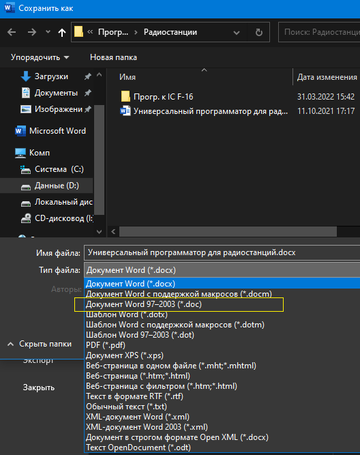Sort files by the Дата изменения column header
The height and width of the screenshot is (455, 360).
327,77
